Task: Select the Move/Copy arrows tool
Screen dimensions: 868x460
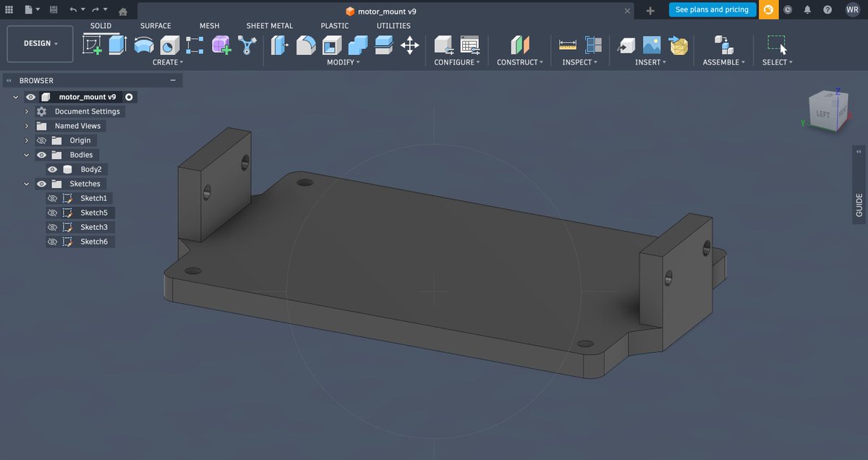Action: (x=409, y=45)
